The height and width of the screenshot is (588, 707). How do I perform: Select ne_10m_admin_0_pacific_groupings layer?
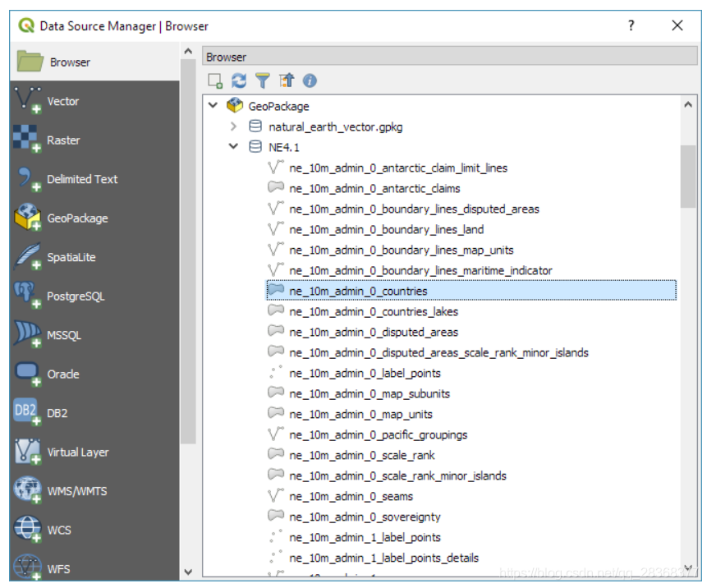click(x=379, y=434)
